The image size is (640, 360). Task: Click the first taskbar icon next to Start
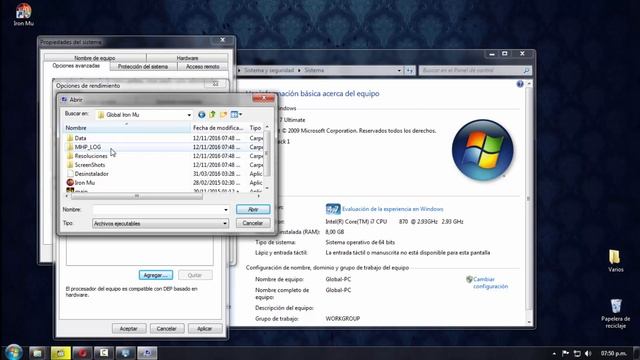click(38, 353)
